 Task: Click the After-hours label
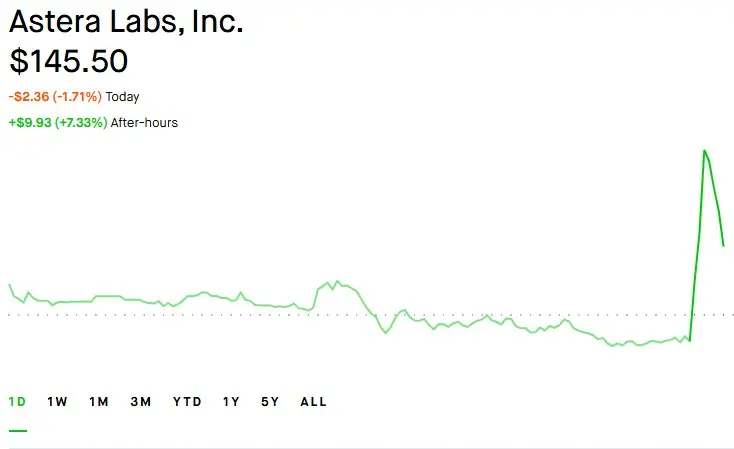pyautogui.click(x=144, y=123)
